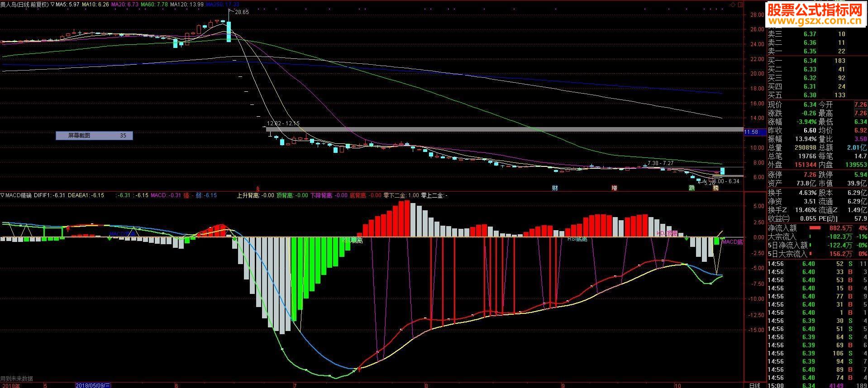The height and width of the screenshot is (388, 868).
Task: Click the square icon at chart top-right corner
Action: tap(740, 5)
